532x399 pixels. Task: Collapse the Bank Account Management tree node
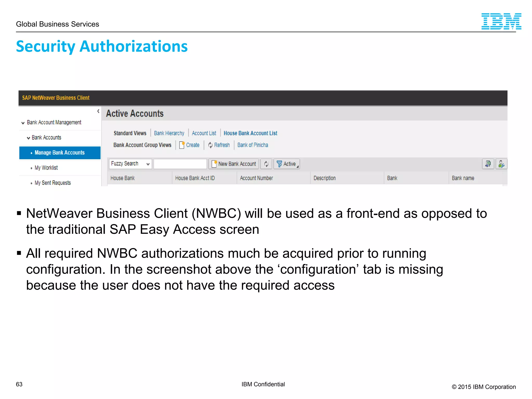pyautogui.click(x=23, y=123)
